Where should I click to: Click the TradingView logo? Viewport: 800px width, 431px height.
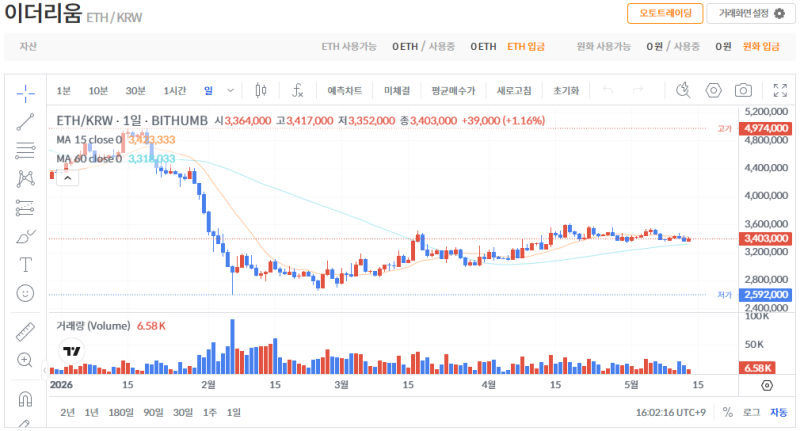[x=71, y=351]
